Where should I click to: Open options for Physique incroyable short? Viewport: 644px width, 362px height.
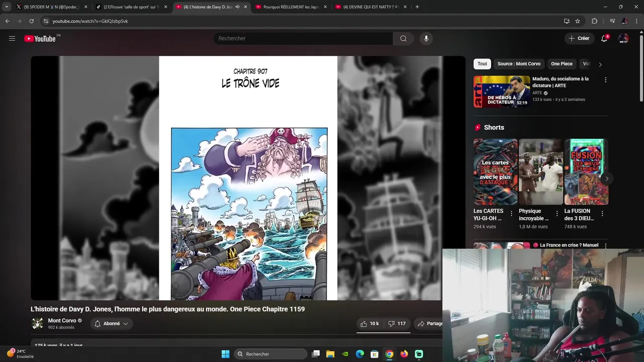pyautogui.click(x=557, y=214)
